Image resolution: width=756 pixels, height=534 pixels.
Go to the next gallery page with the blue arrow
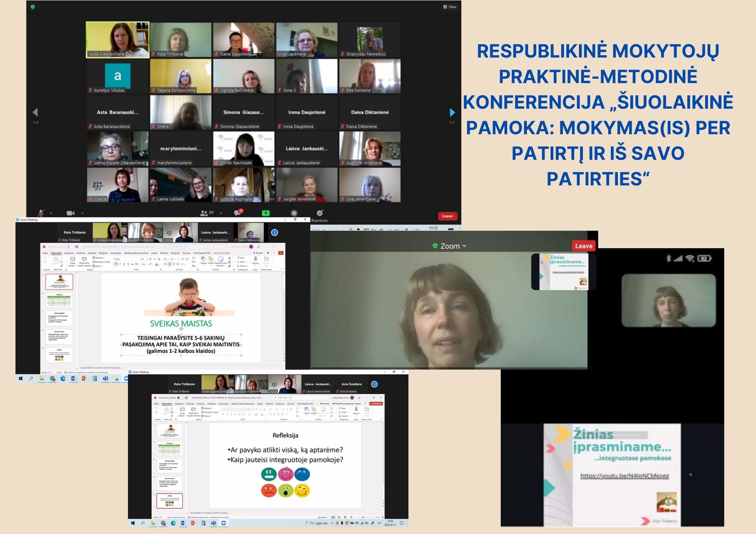pyautogui.click(x=452, y=112)
